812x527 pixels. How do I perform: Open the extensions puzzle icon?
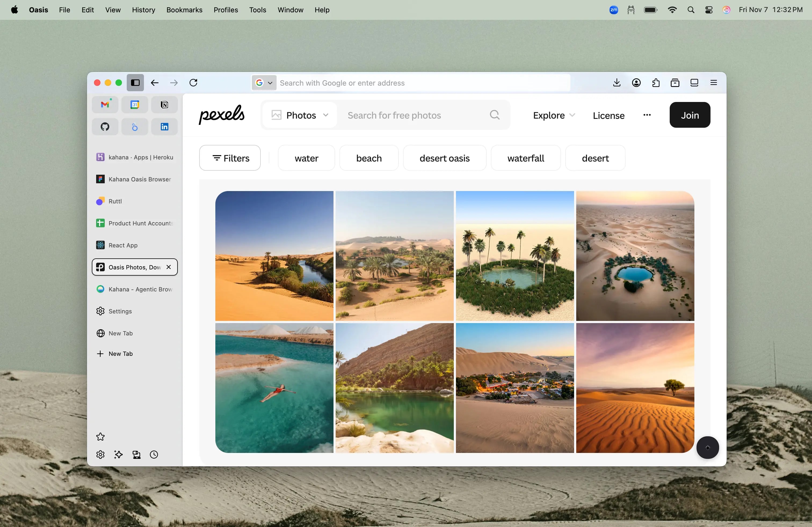(655, 82)
